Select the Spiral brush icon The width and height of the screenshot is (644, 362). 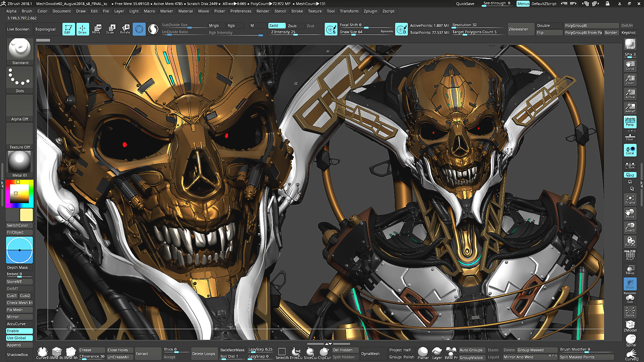[631, 341]
